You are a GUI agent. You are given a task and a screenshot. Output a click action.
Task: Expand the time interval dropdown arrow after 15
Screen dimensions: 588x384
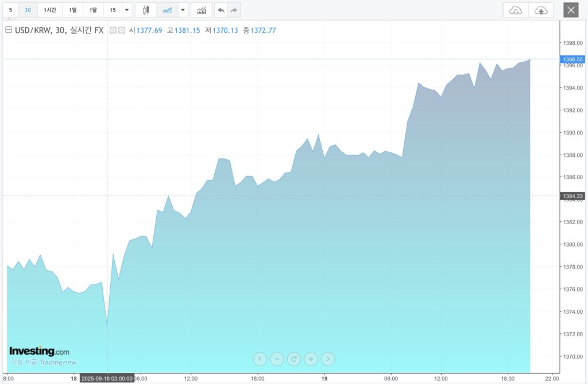(127, 10)
